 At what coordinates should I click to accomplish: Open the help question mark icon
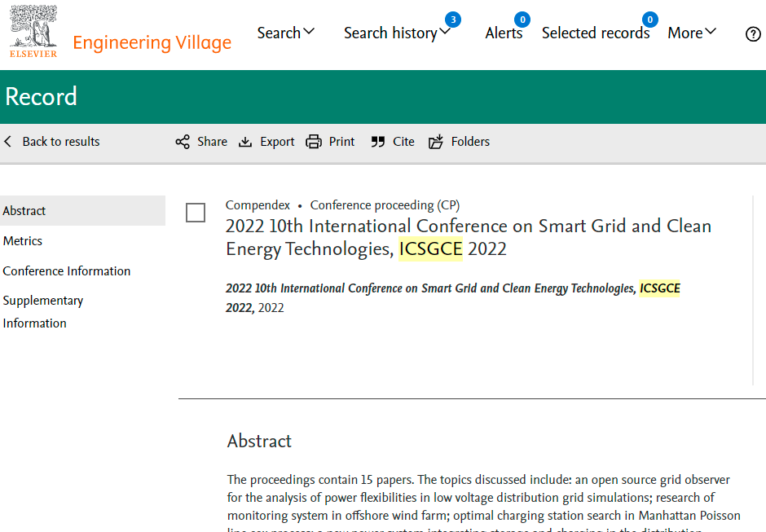click(753, 34)
